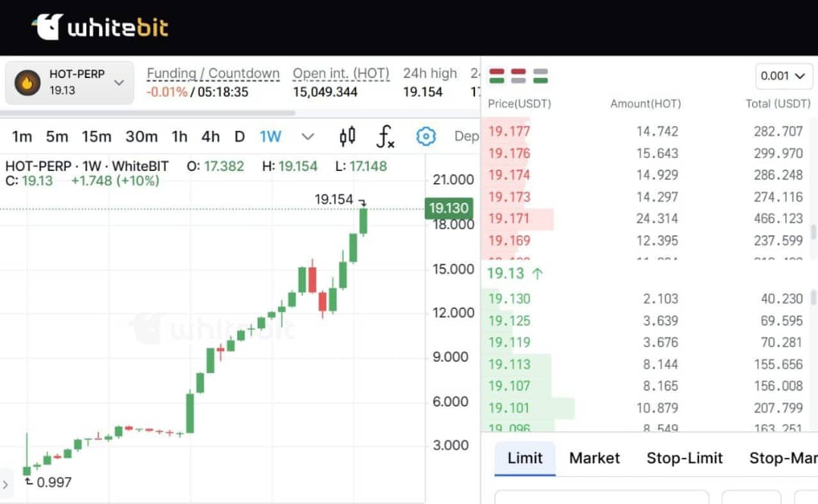Click the Open int. (HOT) label
The height and width of the screenshot is (504, 818).
(x=341, y=73)
